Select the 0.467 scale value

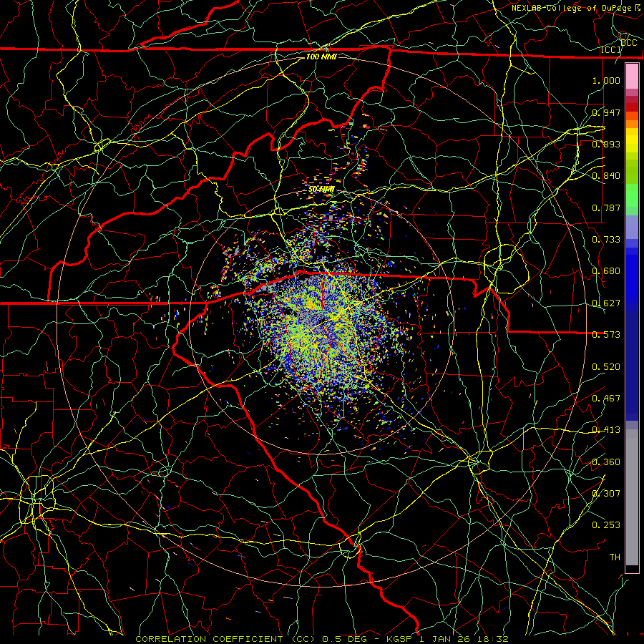[x=606, y=399]
